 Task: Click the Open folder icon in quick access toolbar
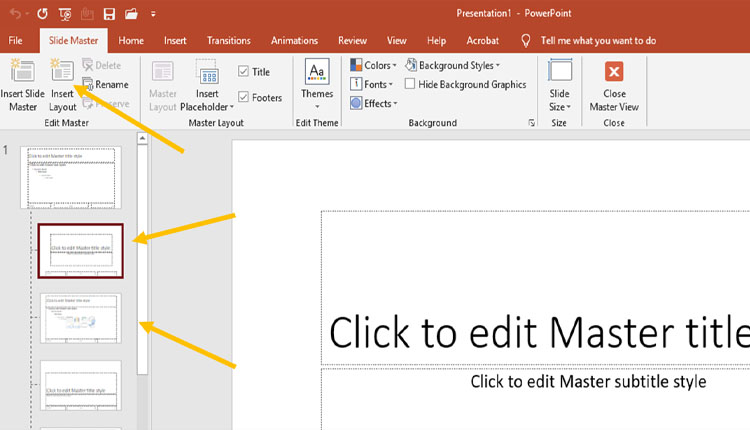132,14
